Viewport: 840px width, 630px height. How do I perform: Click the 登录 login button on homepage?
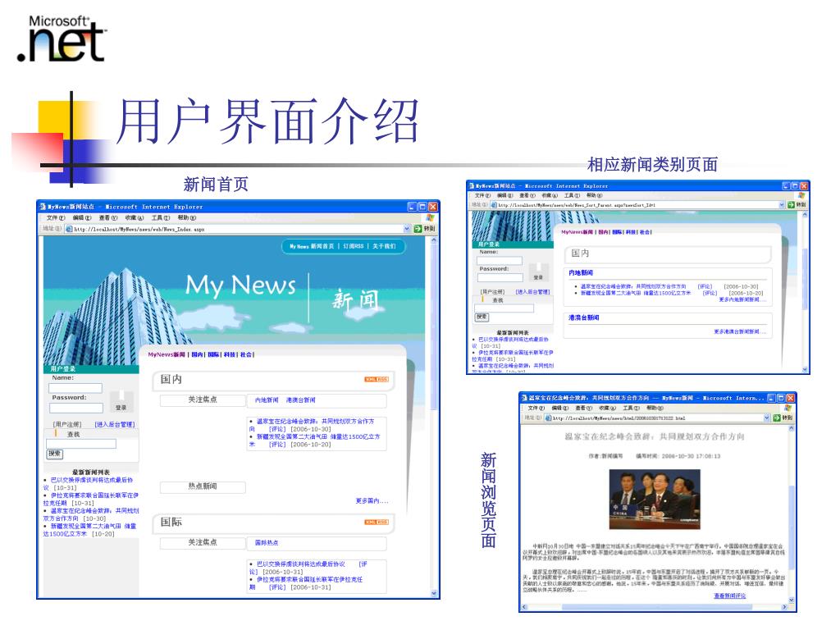pos(121,401)
